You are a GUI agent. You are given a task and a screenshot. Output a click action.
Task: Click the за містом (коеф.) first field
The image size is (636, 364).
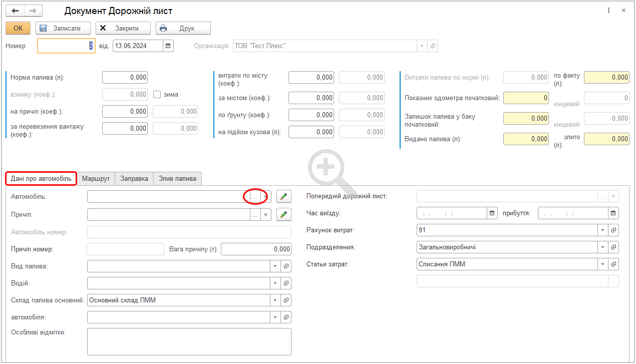[311, 98]
